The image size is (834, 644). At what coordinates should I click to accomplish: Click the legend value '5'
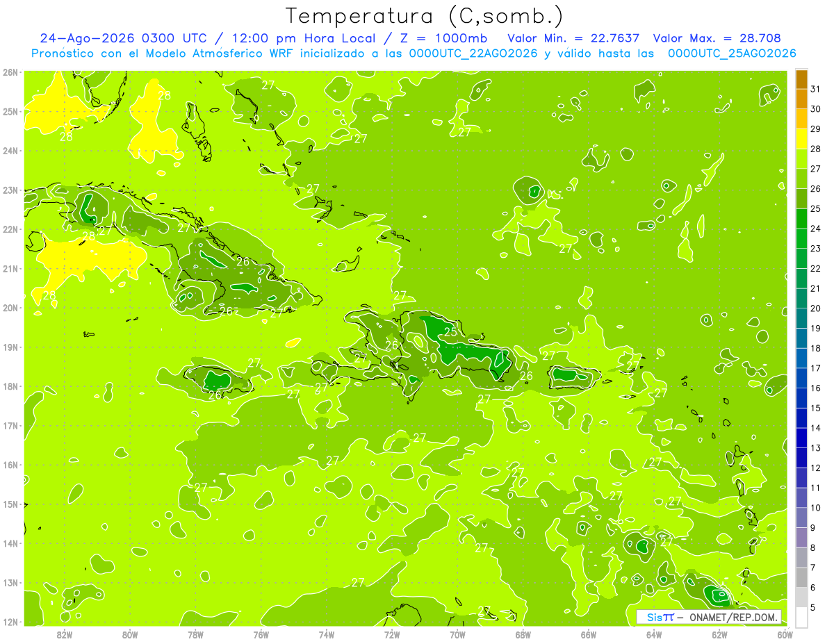pos(813,608)
